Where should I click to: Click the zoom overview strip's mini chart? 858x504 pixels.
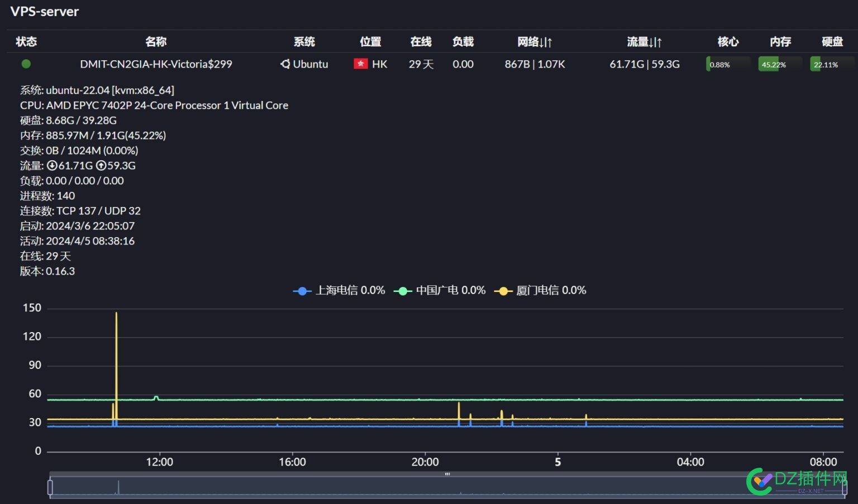(x=447, y=487)
